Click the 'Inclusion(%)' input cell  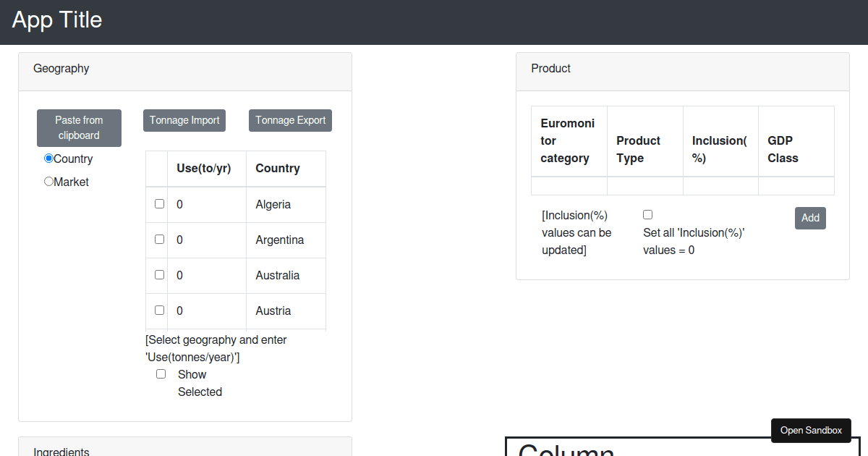720,185
